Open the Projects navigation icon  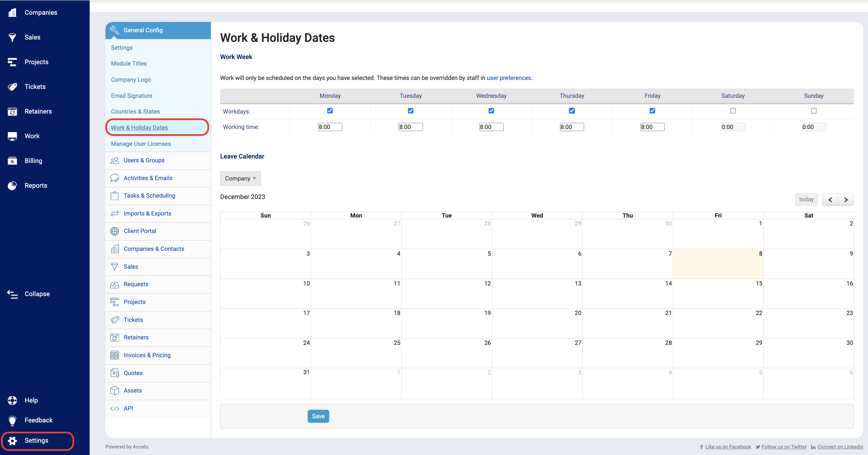[12, 62]
